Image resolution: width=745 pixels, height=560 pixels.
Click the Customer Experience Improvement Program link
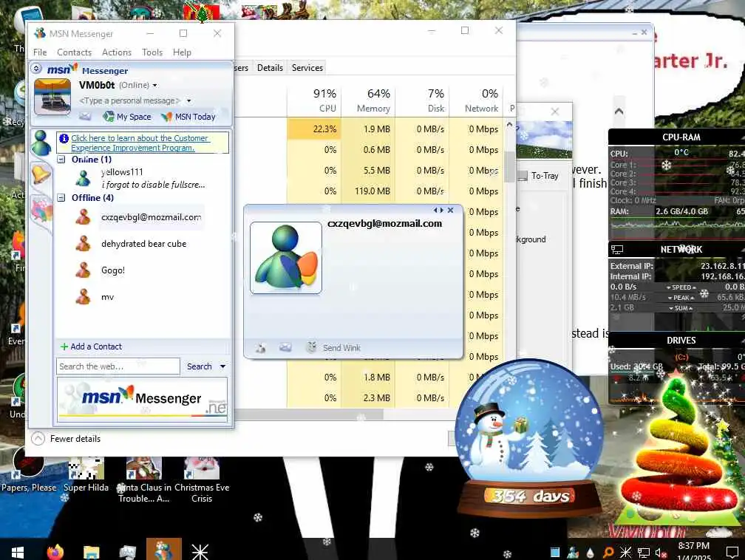tap(140, 143)
